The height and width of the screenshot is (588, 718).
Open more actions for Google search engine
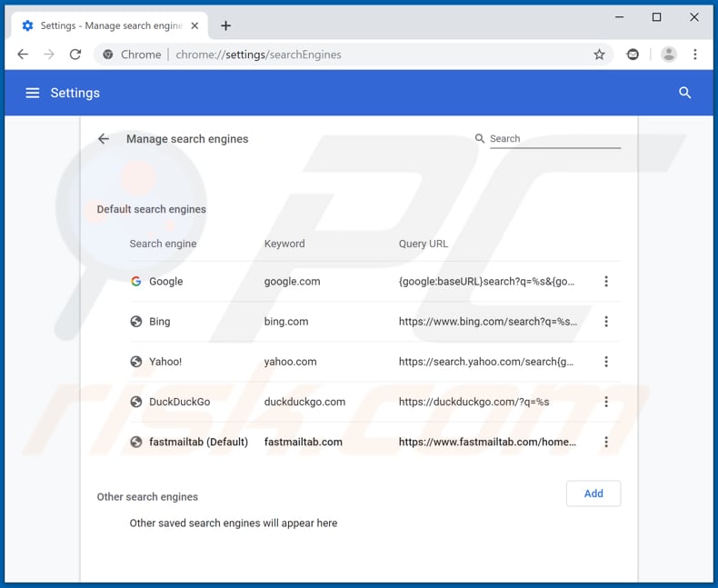click(606, 281)
